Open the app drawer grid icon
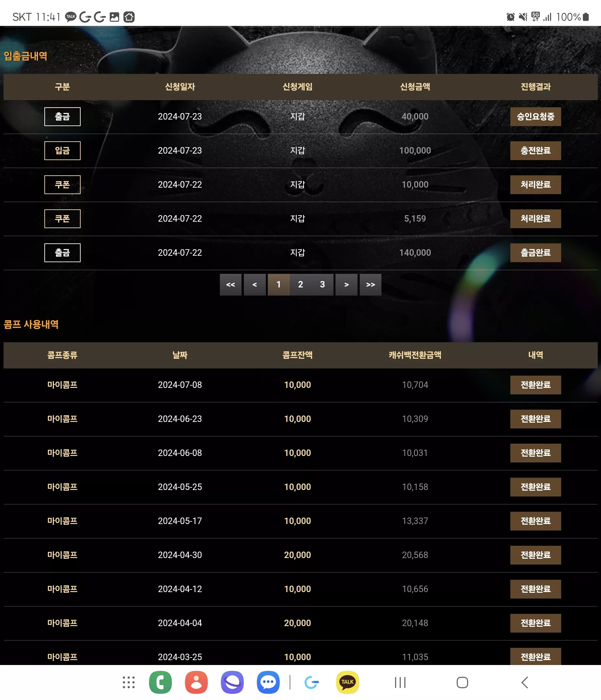The width and height of the screenshot is (601, 700). tap(129, 682)
